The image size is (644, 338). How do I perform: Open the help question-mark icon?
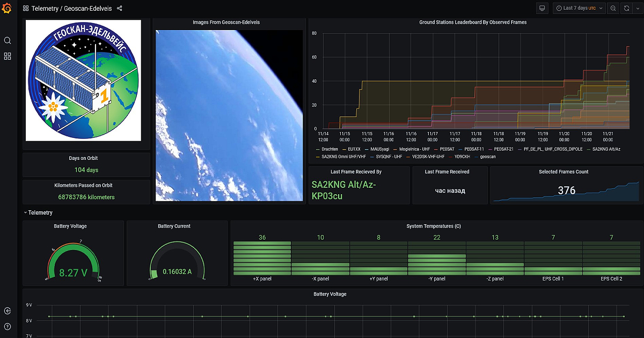click(x=8, y=326)
